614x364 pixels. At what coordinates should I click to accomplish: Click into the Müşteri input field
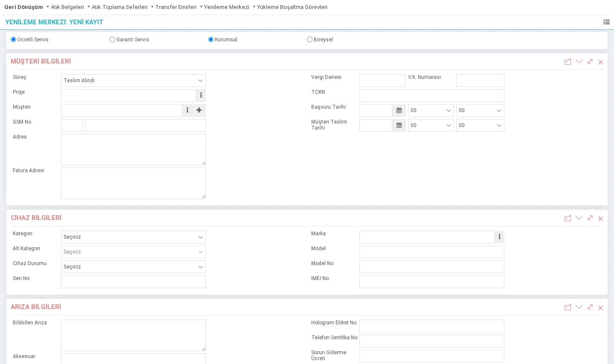[122, 110]
